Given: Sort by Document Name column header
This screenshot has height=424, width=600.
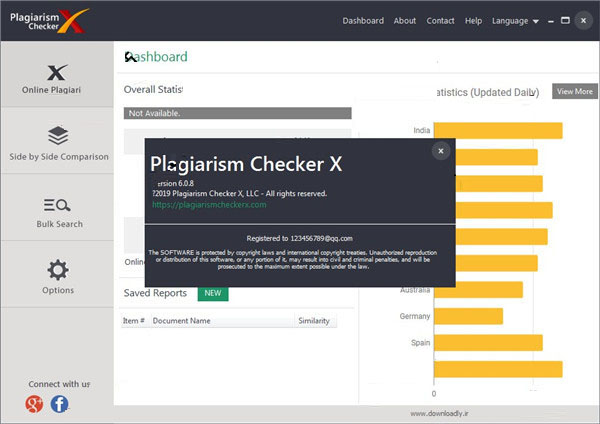Looking at the screenshot, I should click(180, 321).
